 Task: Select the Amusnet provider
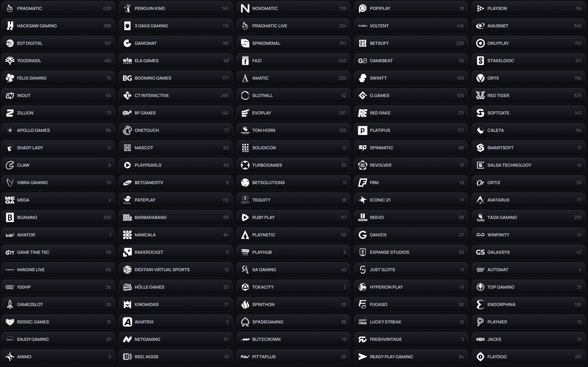point(529,26)
